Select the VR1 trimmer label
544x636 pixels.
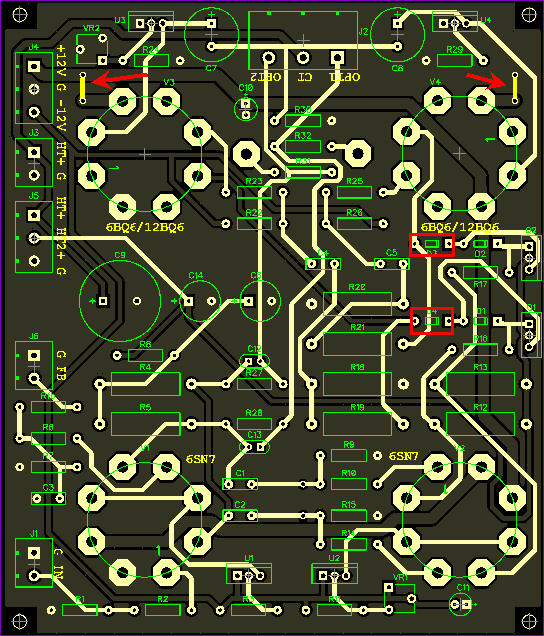[400, 578]
